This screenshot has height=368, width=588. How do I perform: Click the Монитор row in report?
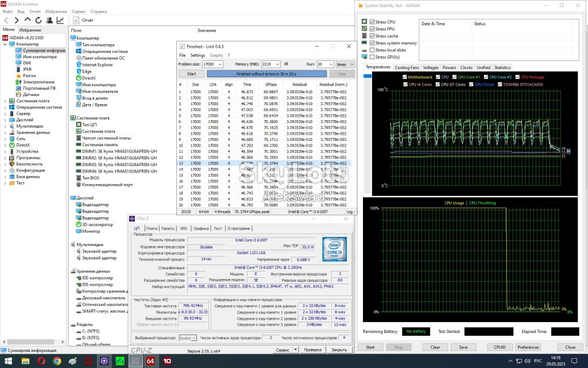click(91, 231)
